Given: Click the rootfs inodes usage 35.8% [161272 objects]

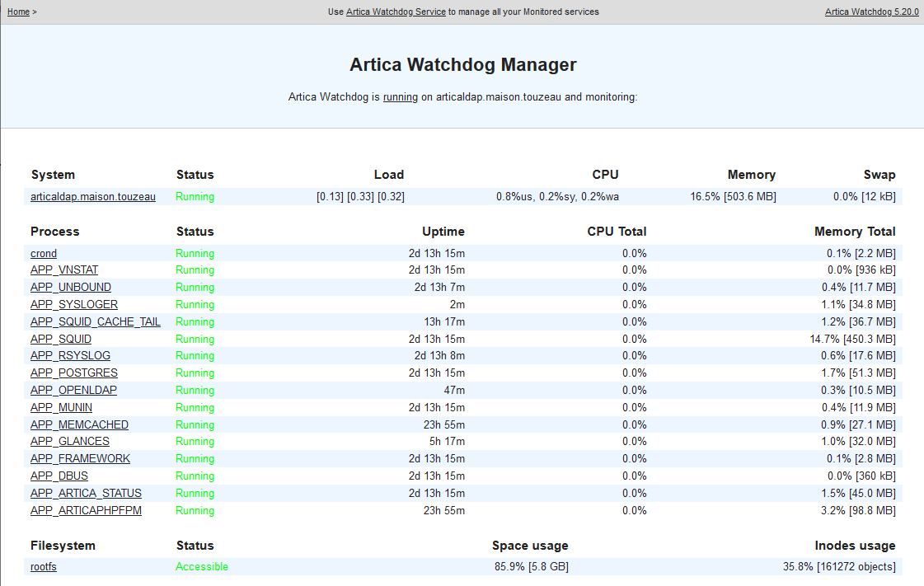Looking at the screenshot, I should point(839,566).
